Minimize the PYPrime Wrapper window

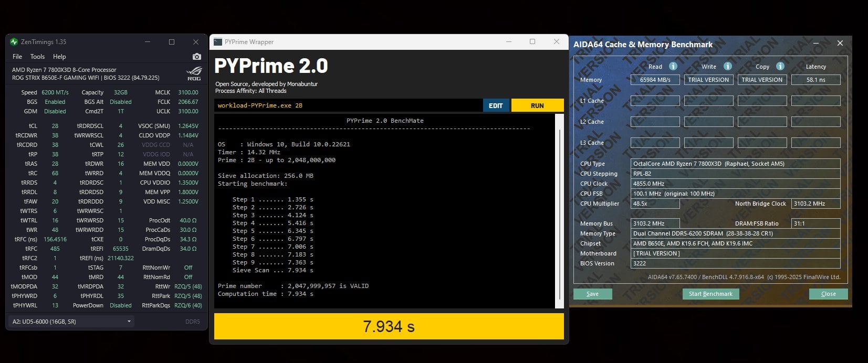click(x=508, y=41)
